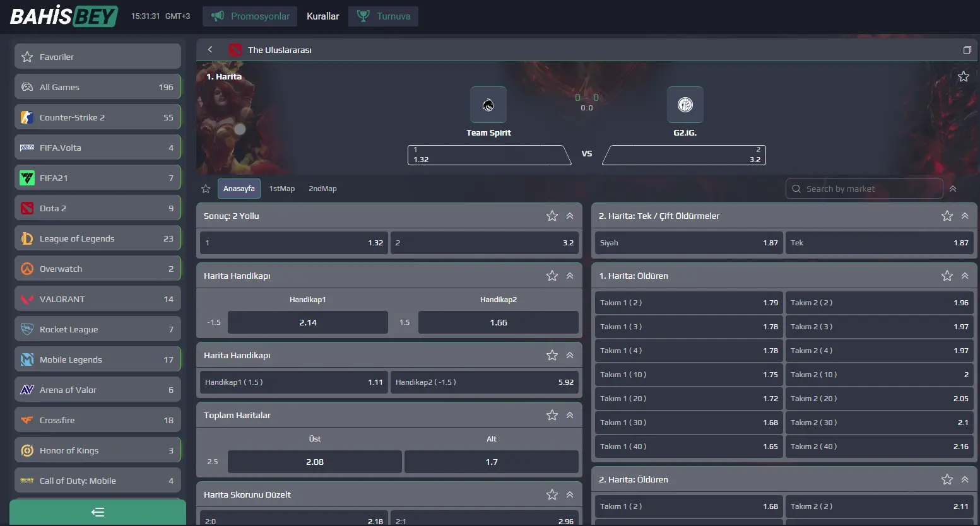Select Handikap2 1.5 odds 1.66
Image resolution: width=980 pixels, height=526 pixels.
pos(499,322)
